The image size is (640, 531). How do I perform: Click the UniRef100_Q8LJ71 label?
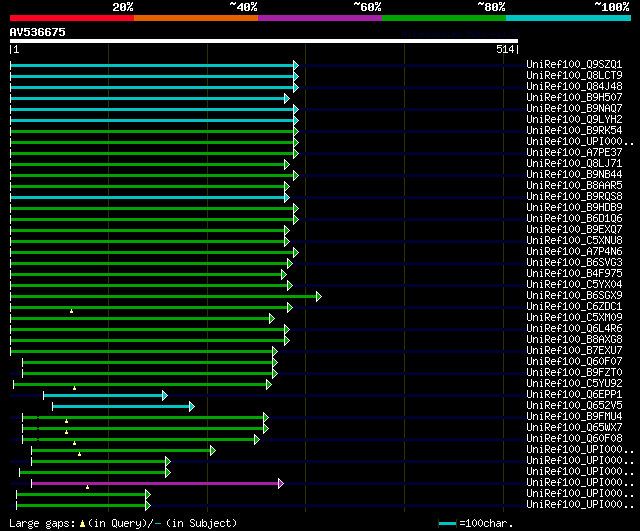[574, 164]
